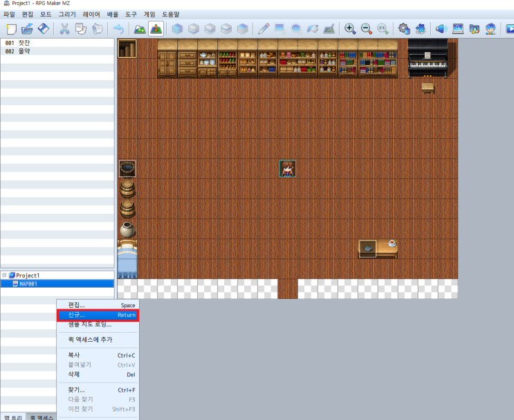The height and width of the screenshot is (420, 514).
Task: Click the Open Project folder icon
Action: [x=27, y=29]
